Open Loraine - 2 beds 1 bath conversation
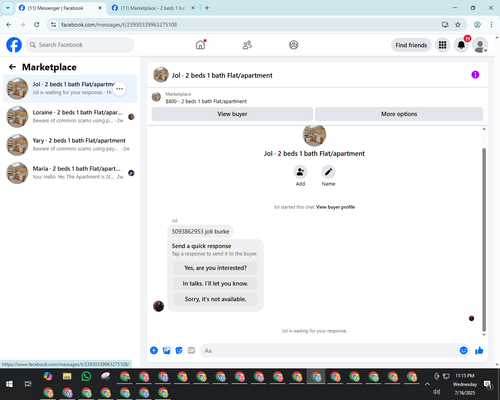Image resolution: width=500 pixels, height=400 pixels. [x=70, y=117]
